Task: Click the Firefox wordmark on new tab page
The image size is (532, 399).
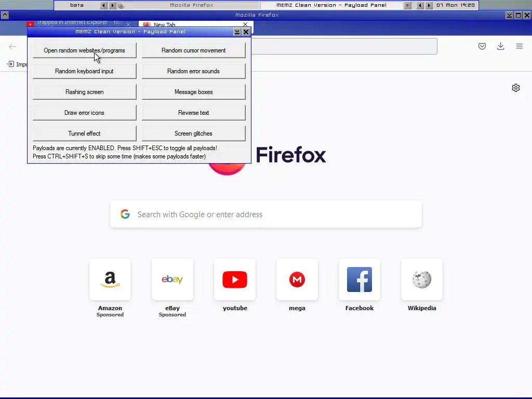Action: pyautogui.click(x=291, y=155)
